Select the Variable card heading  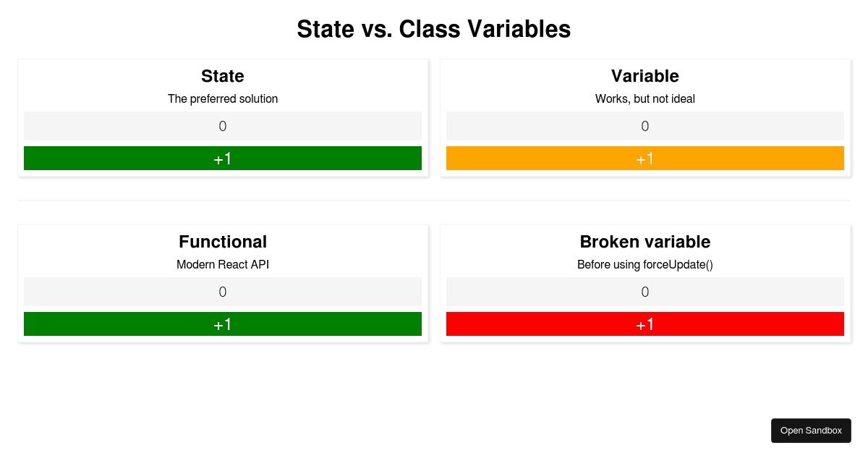pos(645,76)
